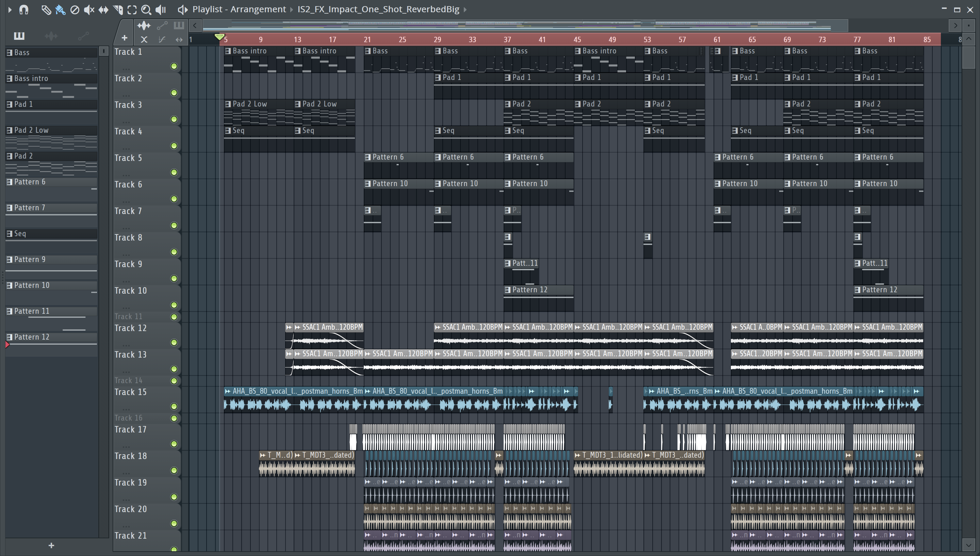Screen dimensions: 980x556
Task: Open the Playlist - Arrangement dropdown
Action: (239, 9)
